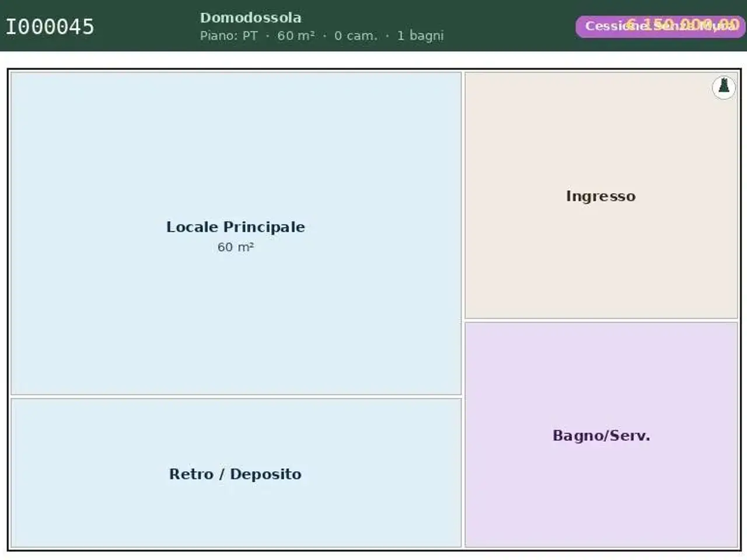
Task: Click the Locale Principale room title text
Action: click(236, 227)
